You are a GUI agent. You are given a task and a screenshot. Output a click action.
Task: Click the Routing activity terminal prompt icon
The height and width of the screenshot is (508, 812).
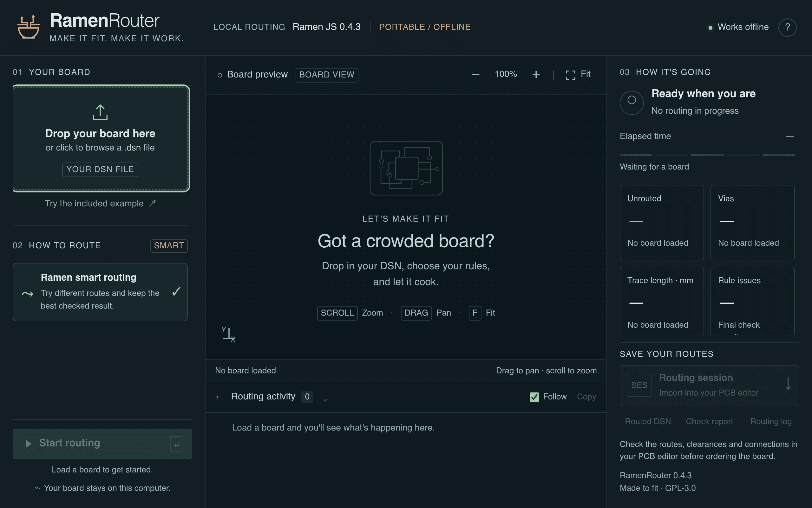(x=220, y=397)
